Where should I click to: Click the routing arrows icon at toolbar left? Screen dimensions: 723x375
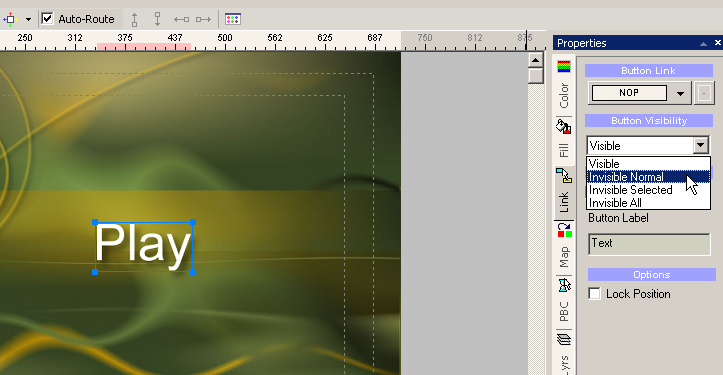click(x=10, y=19)
